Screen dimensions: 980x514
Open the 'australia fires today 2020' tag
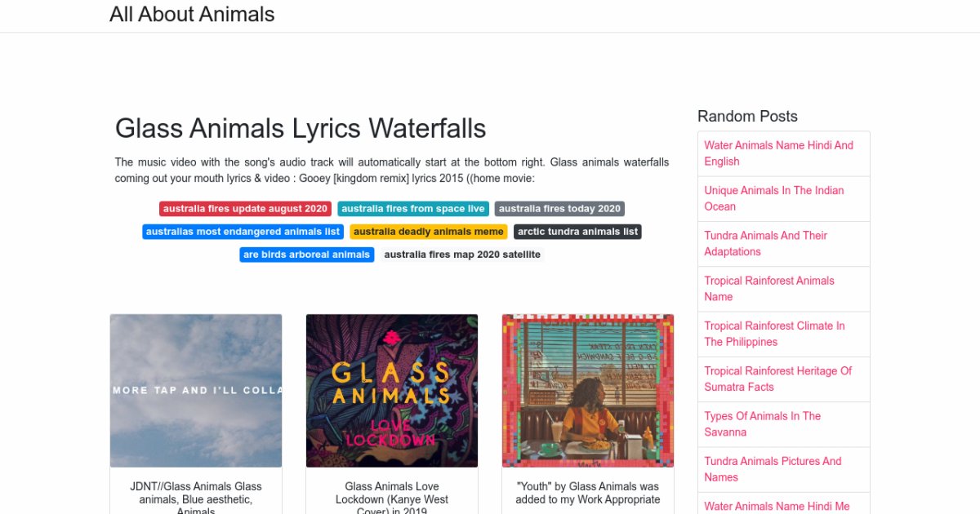tap(559, 209)
